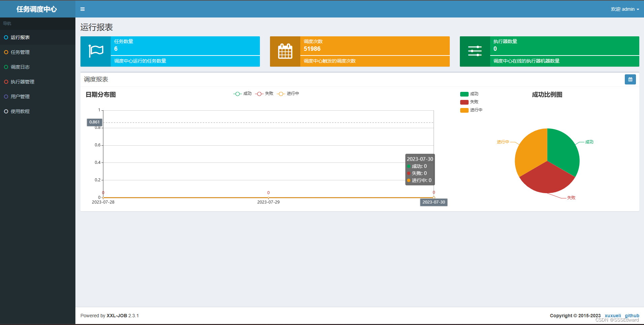Open the xuxueli footer link

[613, 316]
